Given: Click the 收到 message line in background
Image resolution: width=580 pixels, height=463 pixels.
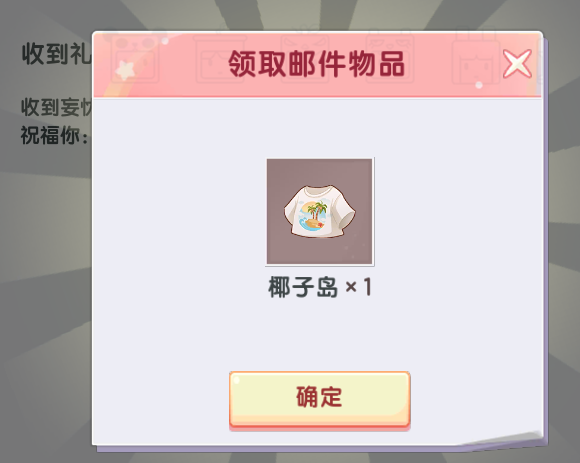Looking at the screenshot, I should click(x=56, y=107).
